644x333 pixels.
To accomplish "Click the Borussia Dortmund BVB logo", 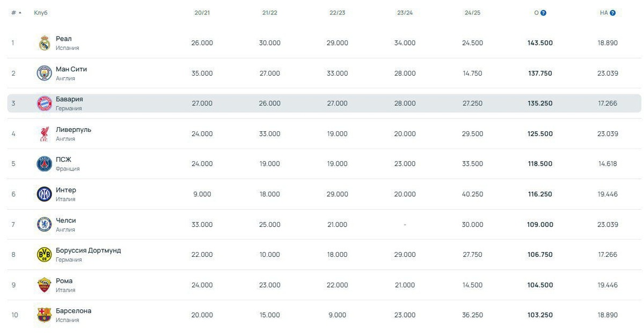I will 44,255.
